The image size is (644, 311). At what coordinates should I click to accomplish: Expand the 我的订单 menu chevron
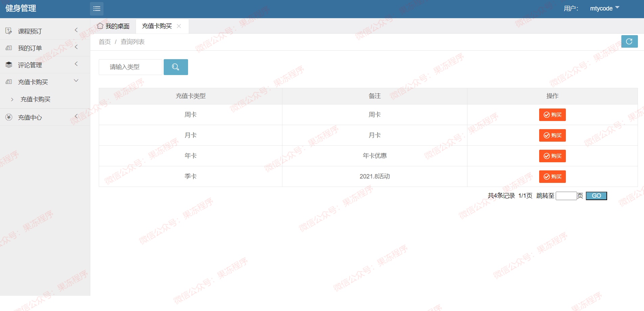click(x=76, y=47)
